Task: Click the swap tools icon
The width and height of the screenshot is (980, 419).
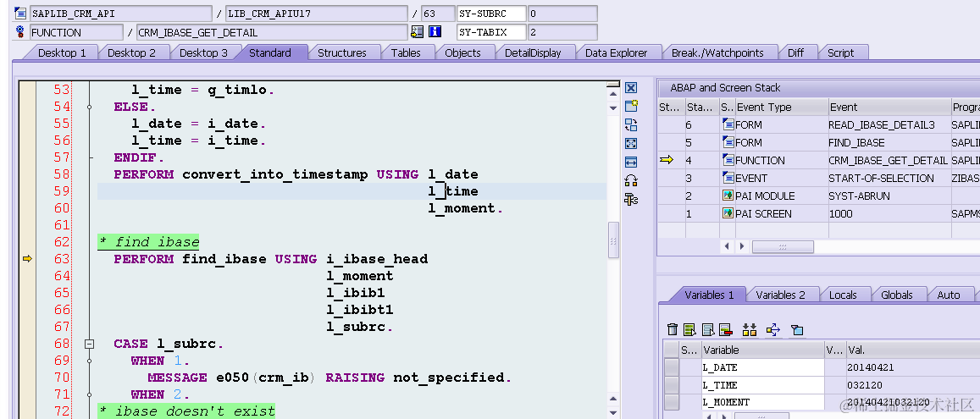Action: pyautogui.click(x=631, y=181)
